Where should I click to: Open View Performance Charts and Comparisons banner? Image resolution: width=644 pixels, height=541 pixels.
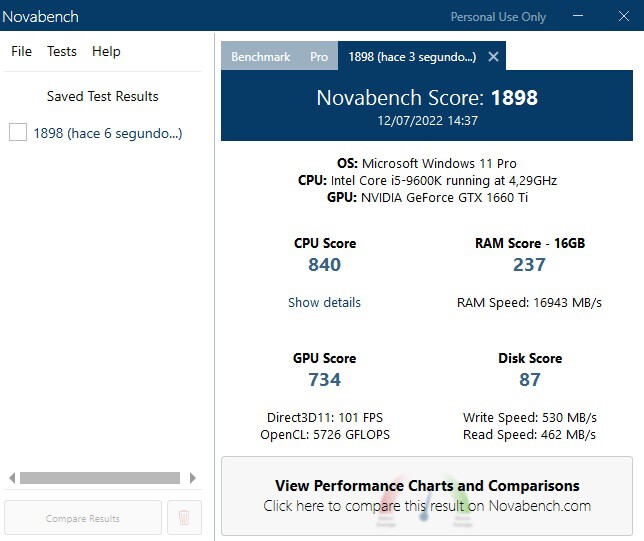427,496
